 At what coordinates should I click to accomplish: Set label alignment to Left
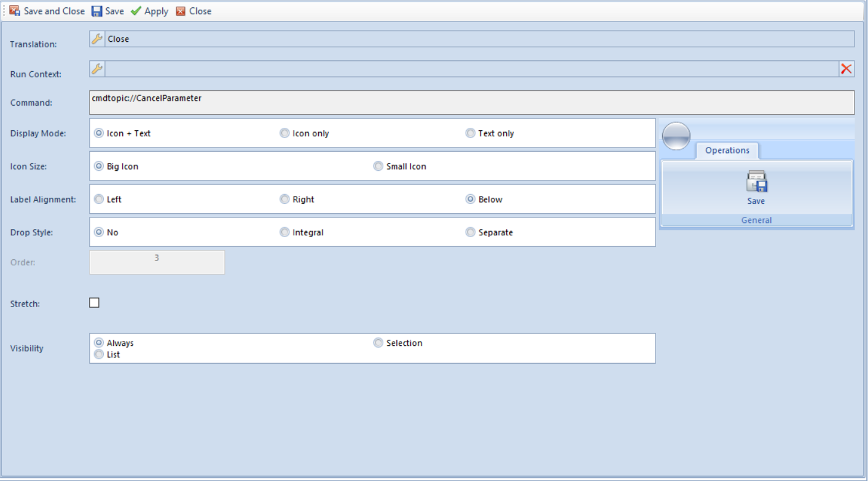[x=99, y=200]
